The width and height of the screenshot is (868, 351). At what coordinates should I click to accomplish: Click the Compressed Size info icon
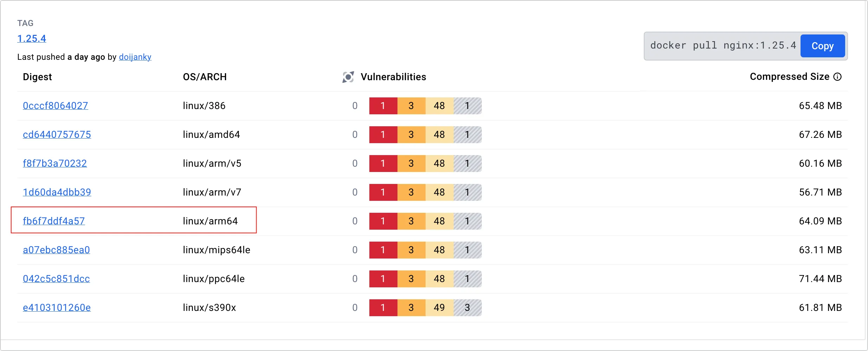pos(838,77)
